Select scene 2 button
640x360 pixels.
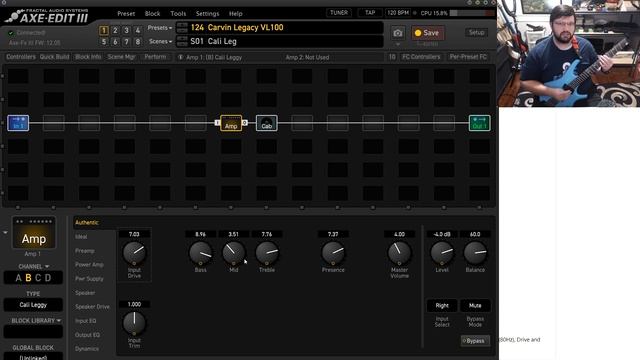click(115, 30)
